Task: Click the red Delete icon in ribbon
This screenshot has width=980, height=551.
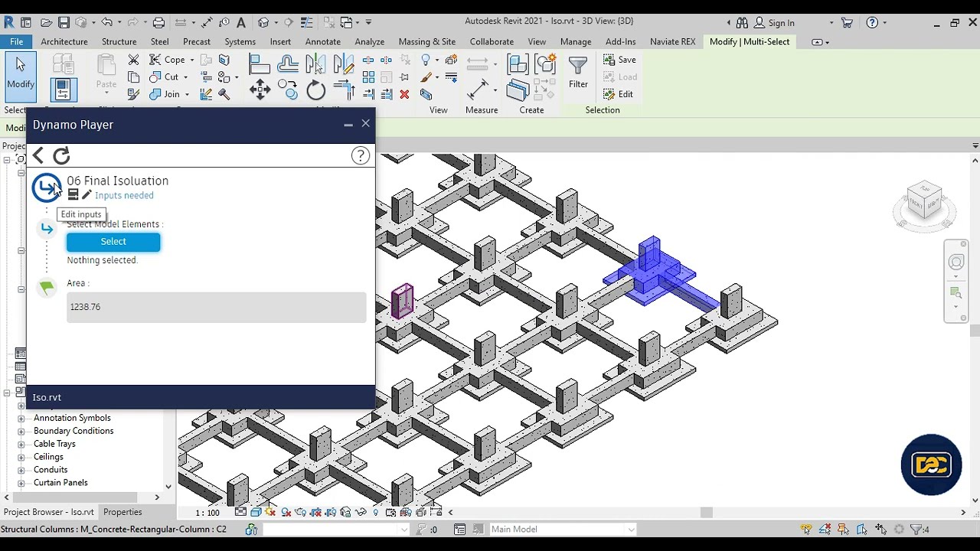Action: click(404, 94)
